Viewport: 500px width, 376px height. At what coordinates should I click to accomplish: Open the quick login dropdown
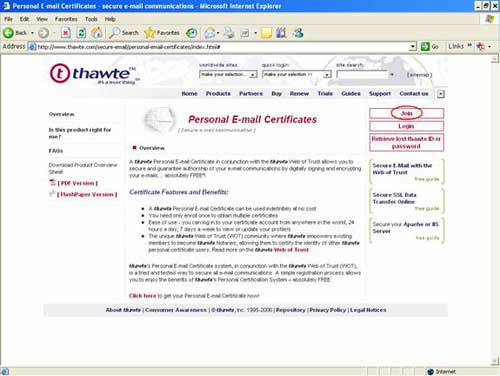pos(296,74)
